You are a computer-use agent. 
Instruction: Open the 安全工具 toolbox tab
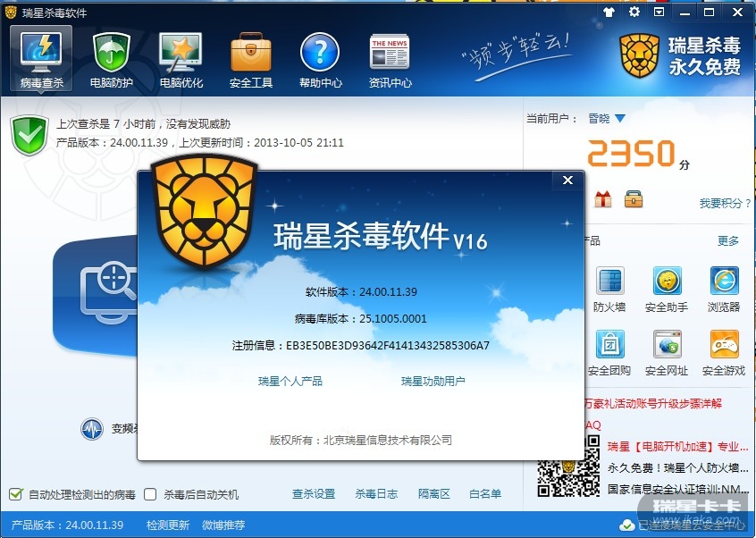click(x=251, y=59)
